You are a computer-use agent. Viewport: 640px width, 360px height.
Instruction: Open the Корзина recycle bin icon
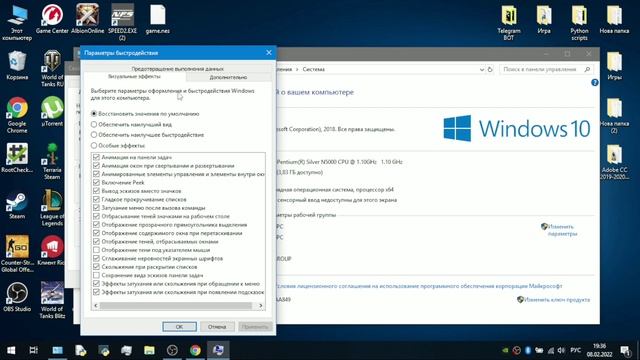click(17, 65)
